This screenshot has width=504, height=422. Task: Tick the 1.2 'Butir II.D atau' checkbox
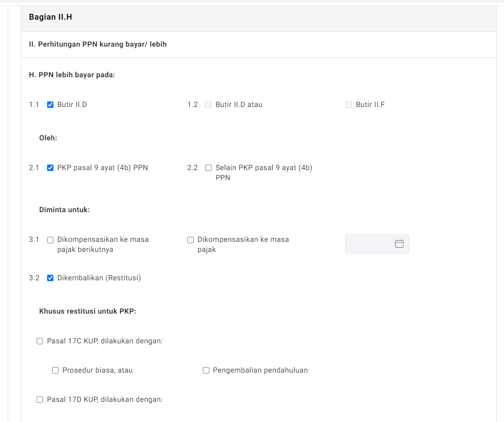pos(208,105)
